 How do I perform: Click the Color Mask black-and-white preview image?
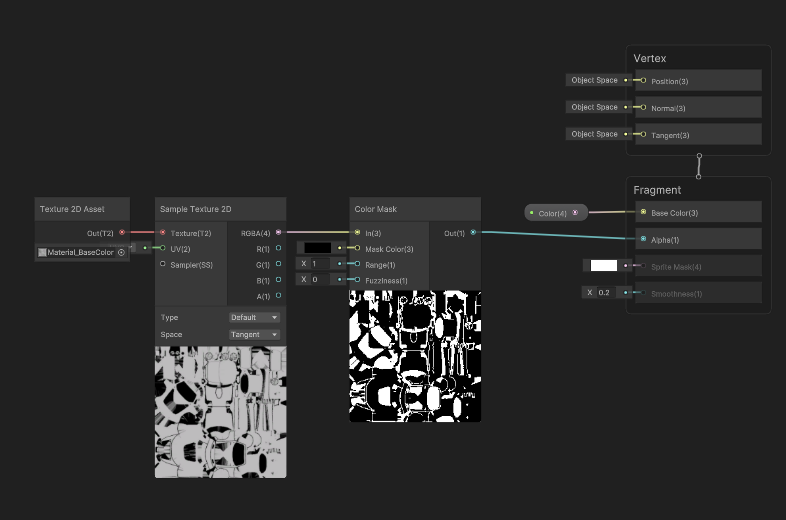(x=415, y=356)
